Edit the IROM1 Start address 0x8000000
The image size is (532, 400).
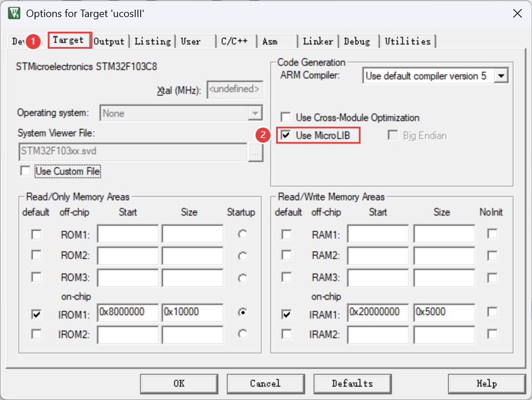(x=128, y=313)
